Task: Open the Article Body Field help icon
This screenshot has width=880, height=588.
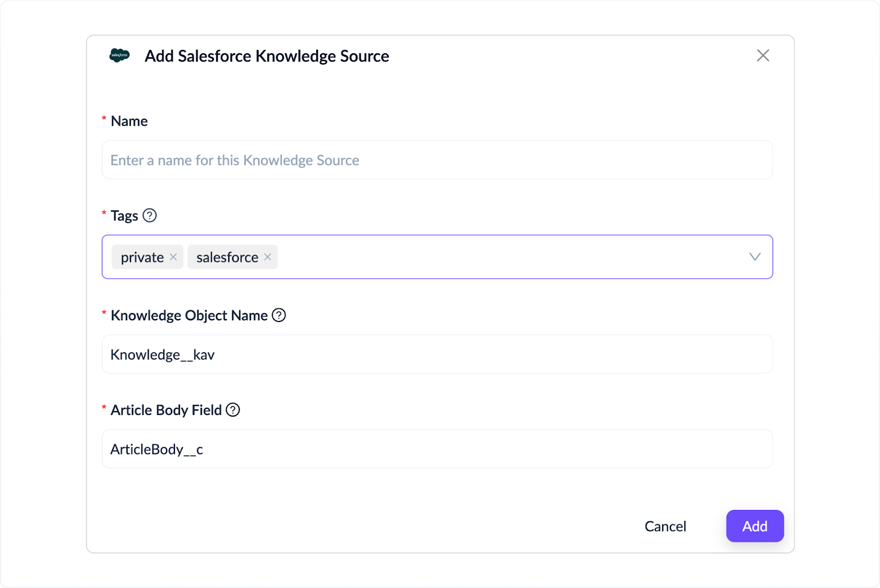Action: [x=233, y=410]
